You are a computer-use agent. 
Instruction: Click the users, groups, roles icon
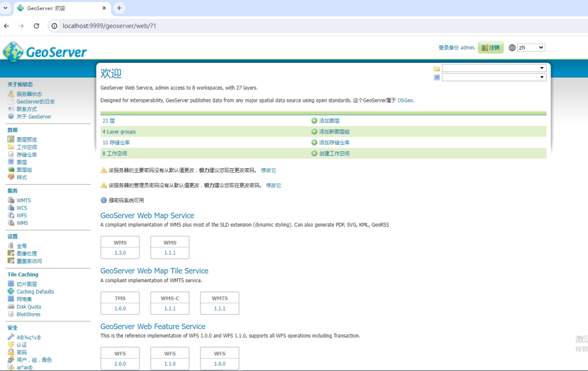click(11, 360)
